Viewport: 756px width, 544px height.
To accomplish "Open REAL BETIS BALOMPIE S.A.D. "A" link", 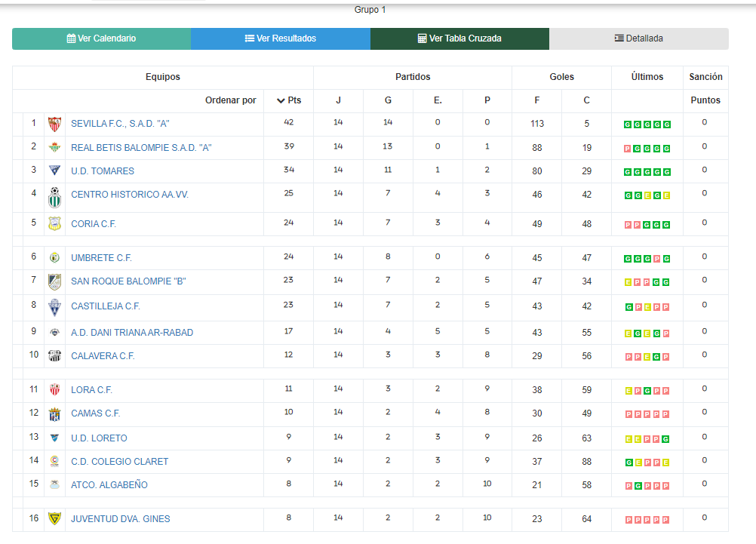I will click(141, 148).
